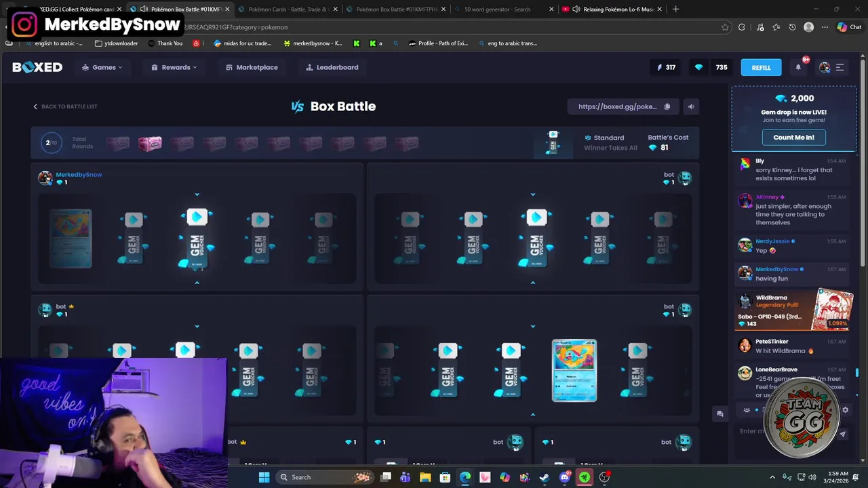This screenshot has height=488, width=868.
Task: Click the Pokémon card in the bottom-right bot reel
Action: pos(574,371)
